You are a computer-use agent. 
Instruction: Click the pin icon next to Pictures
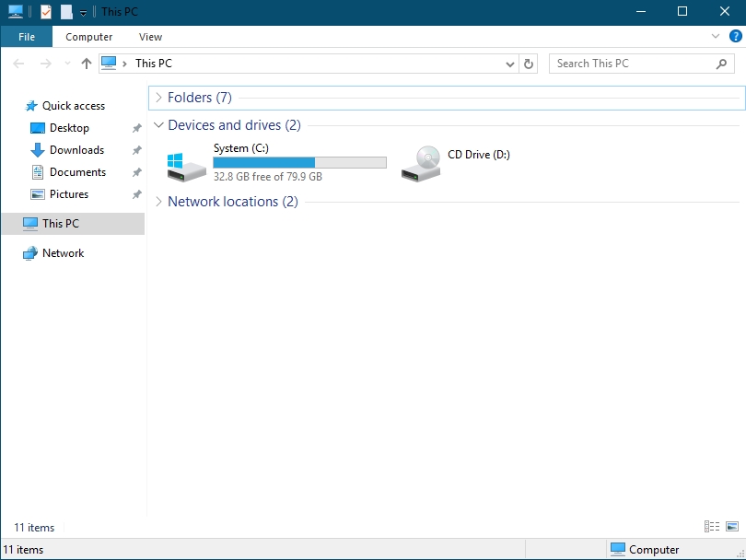[x=137, y=194]
